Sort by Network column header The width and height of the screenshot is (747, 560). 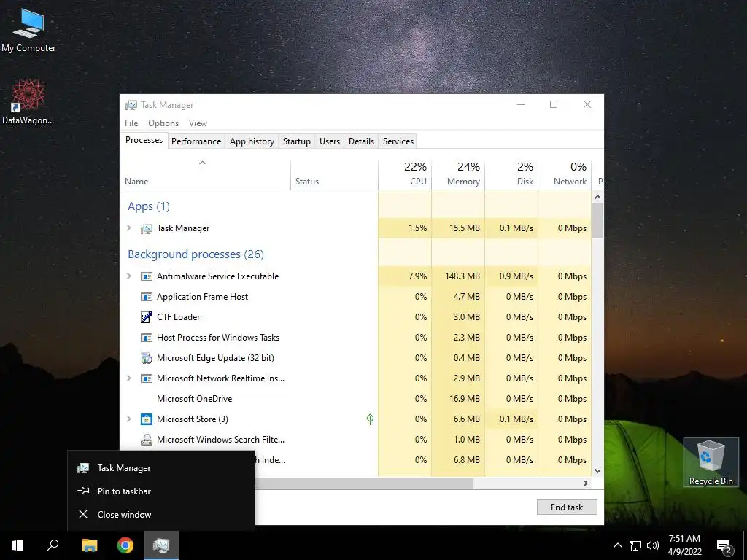[565, 175]
